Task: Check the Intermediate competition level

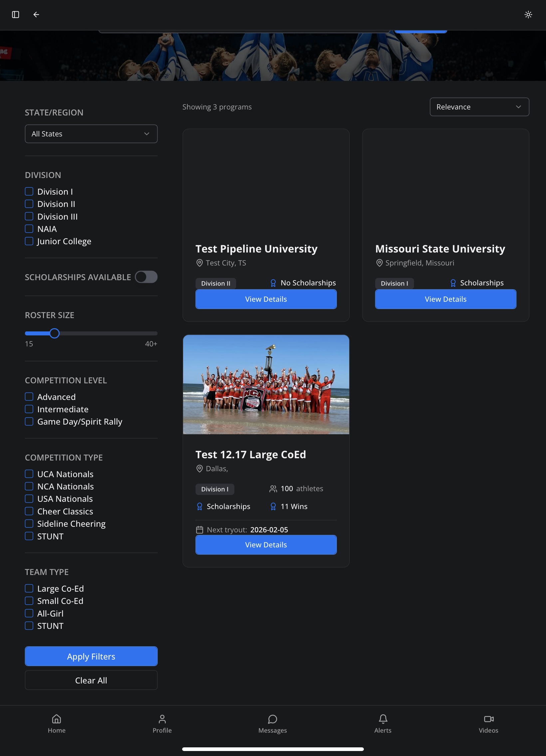Action: (x=29, y=409)
